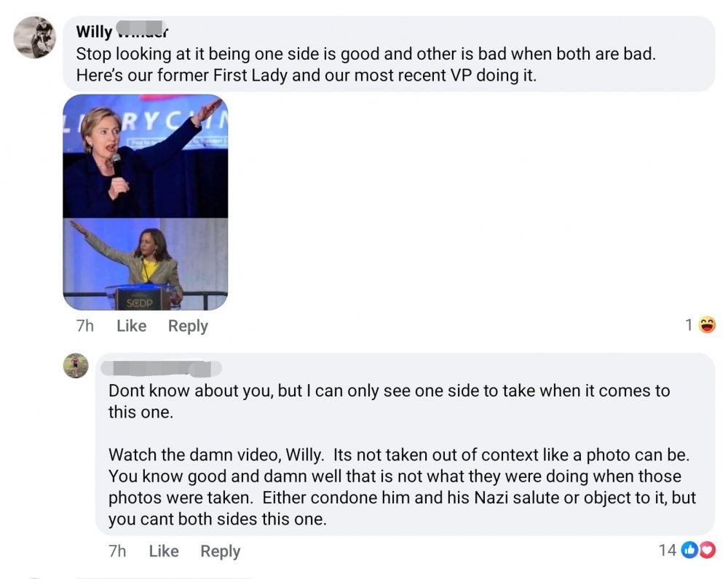Open the top photo with the microphone
This screenshot has height=579, width=728.
146,156
